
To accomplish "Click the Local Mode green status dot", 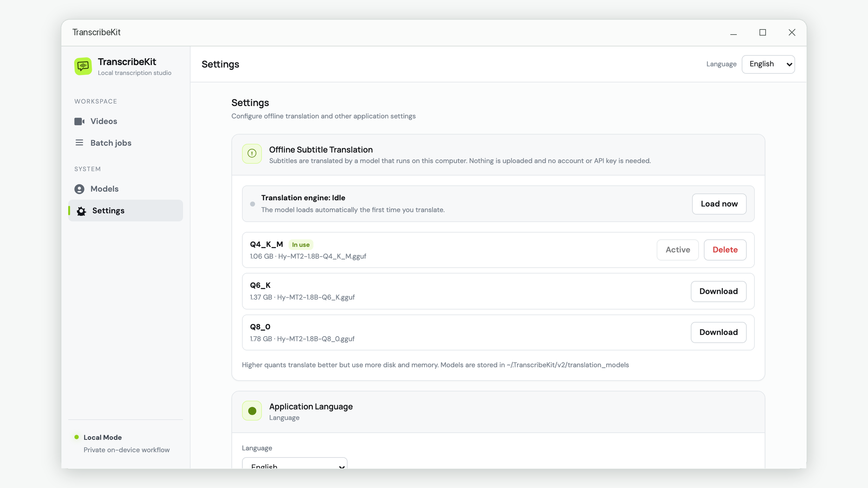I will click(x=77, y=437).
